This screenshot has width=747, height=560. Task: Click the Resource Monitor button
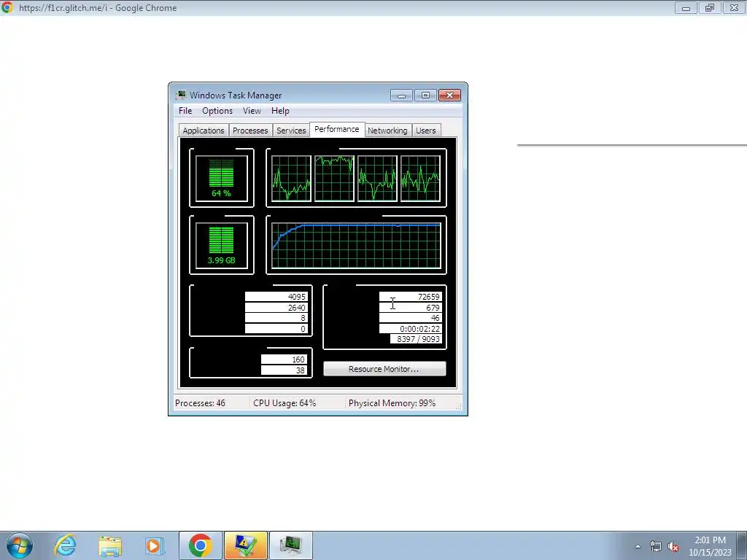(x=384, y=369)
